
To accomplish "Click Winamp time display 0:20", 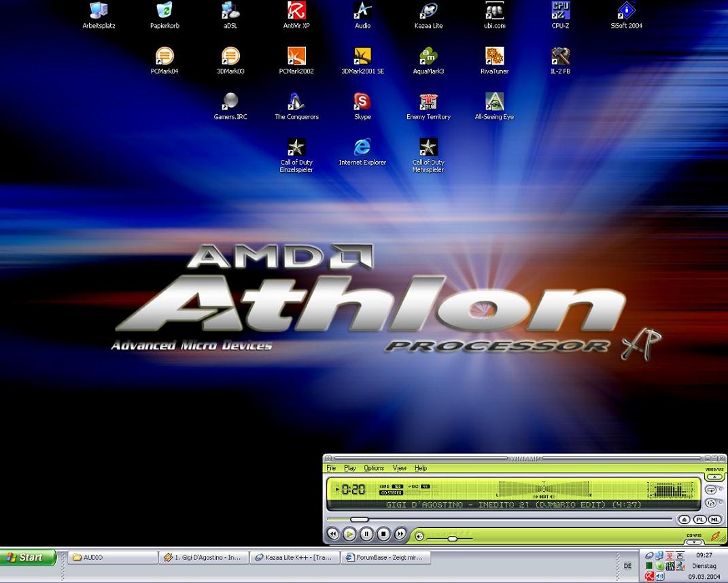I will [353, 489].
